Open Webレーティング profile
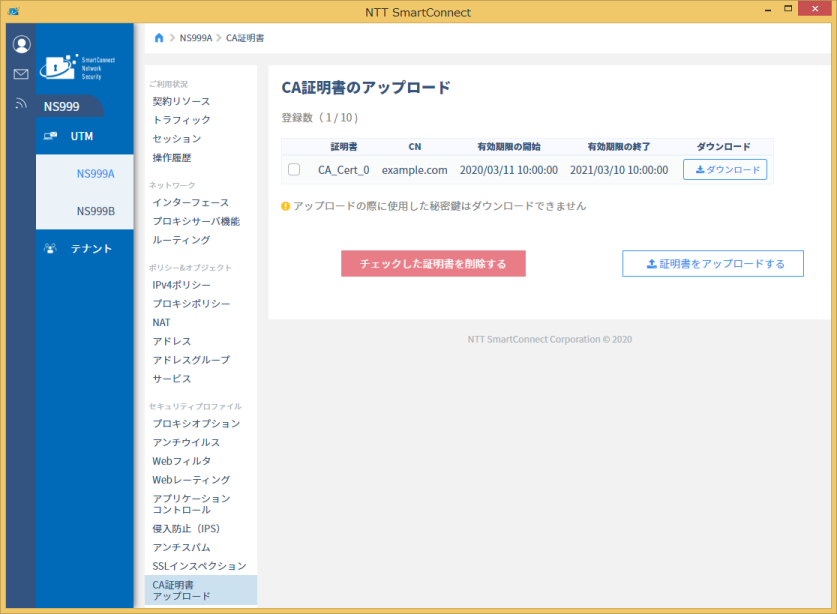The height and width of the screenshot is (614, 837). [191, 479]
